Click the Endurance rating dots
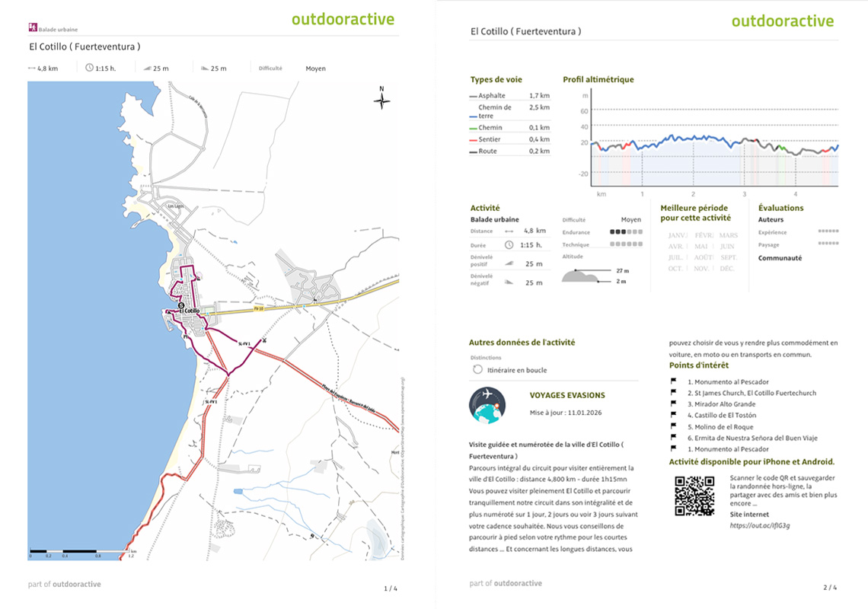Viewport: 868px width, 609px height. tap(626, 231)
